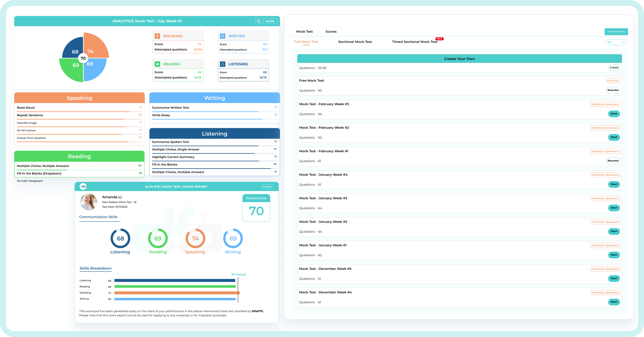Click the Analytics pill in score report
Image resolution: width=644 pixels, height=337 pixels.
[267, 187]
